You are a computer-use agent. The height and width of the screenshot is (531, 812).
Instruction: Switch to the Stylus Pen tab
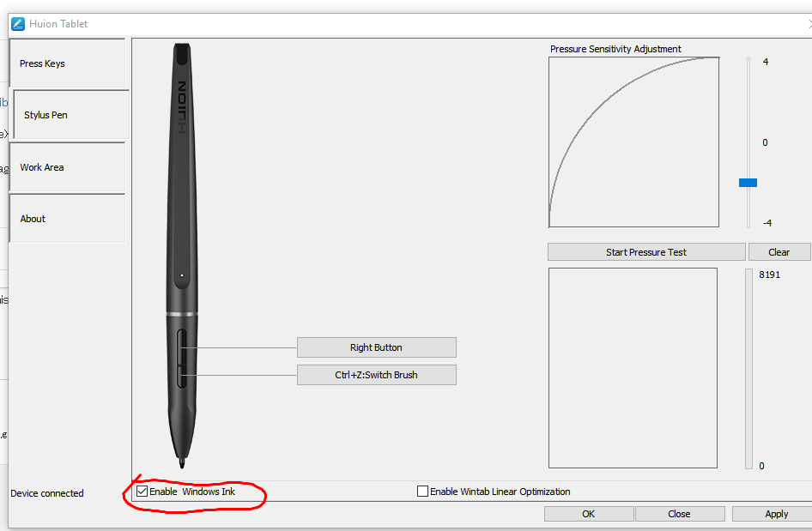(71, 115)
